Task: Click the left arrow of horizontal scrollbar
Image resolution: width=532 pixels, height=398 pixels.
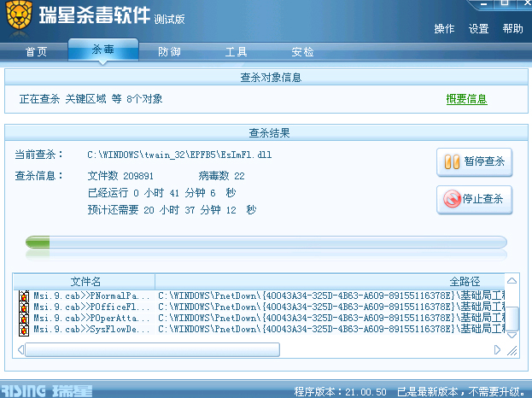Action: click(x=20, y=350)
